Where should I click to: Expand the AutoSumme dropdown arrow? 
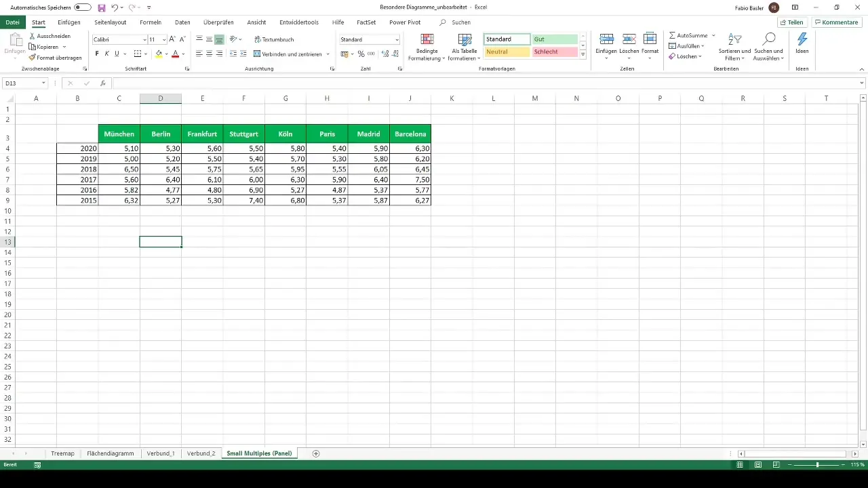[x=713, y=35]
